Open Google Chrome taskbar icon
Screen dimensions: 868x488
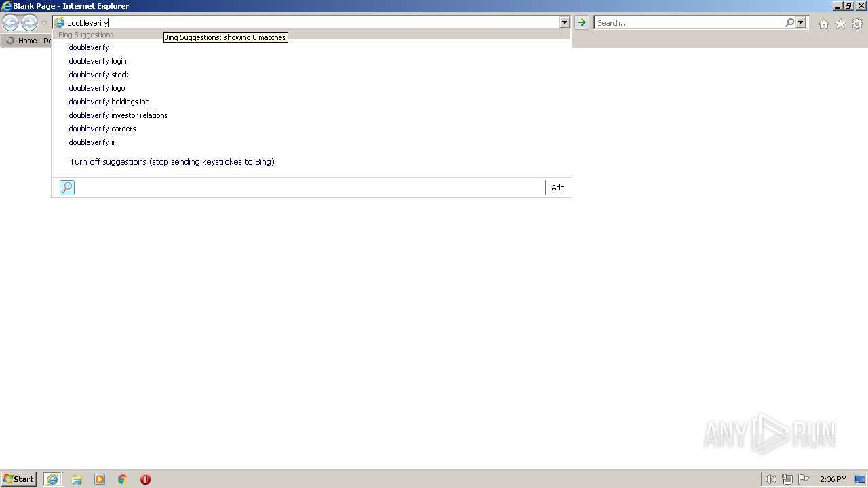coord(123,479)
